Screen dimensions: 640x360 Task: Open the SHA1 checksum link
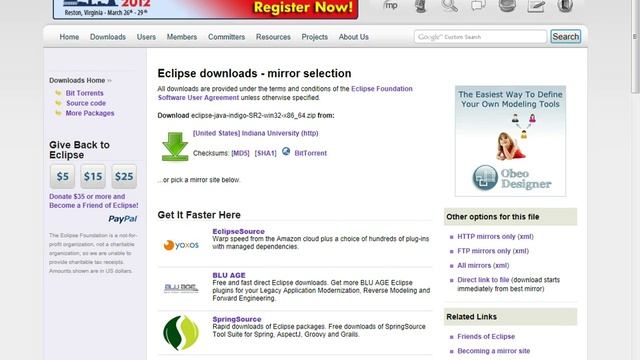(265, 153)
